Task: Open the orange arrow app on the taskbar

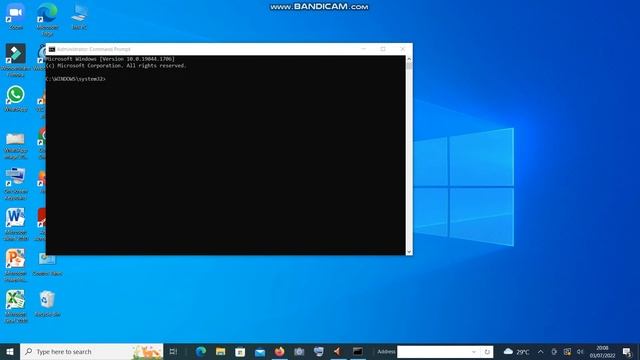Action: 338,351
